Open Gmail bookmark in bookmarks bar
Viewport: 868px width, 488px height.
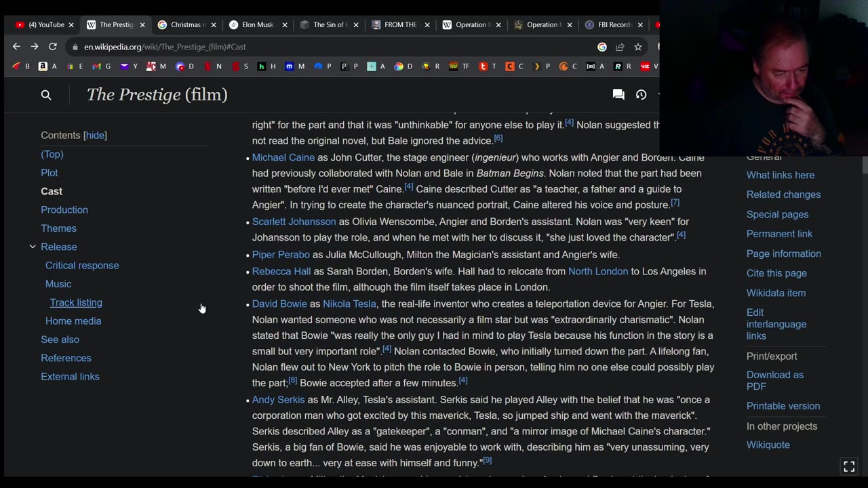[101, 66]
